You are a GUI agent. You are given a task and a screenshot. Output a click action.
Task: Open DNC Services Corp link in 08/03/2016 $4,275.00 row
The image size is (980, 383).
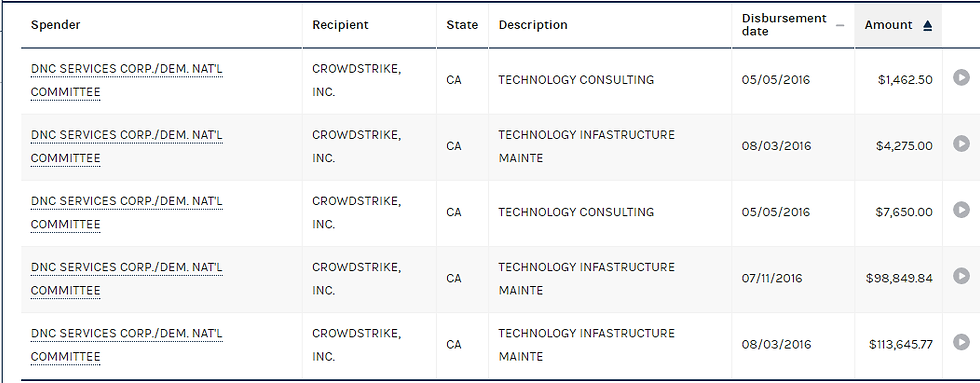point(127,147)
